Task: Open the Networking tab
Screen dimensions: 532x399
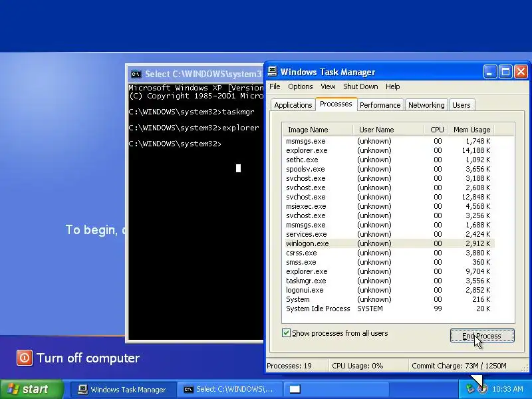Action: [x=426, y=105]
